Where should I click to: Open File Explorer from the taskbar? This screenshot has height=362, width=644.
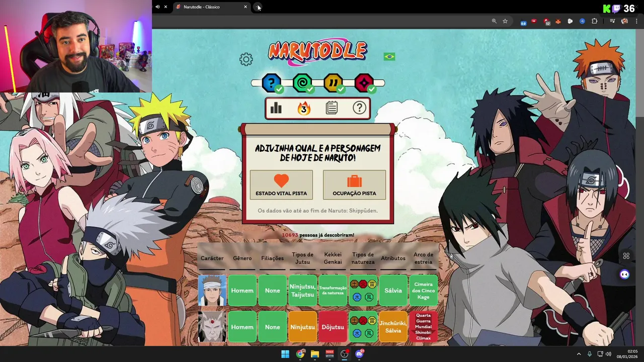pos(315,354)
